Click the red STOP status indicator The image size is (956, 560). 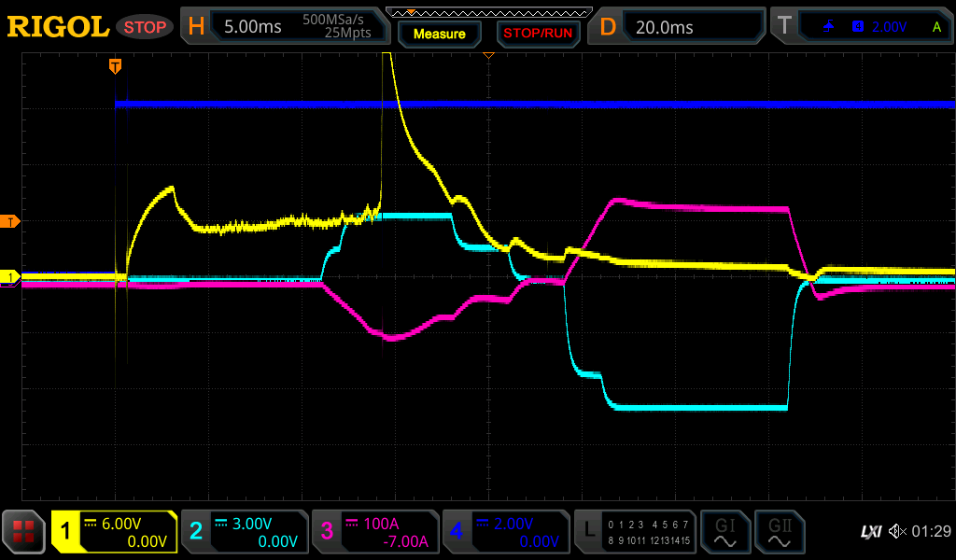145,27
